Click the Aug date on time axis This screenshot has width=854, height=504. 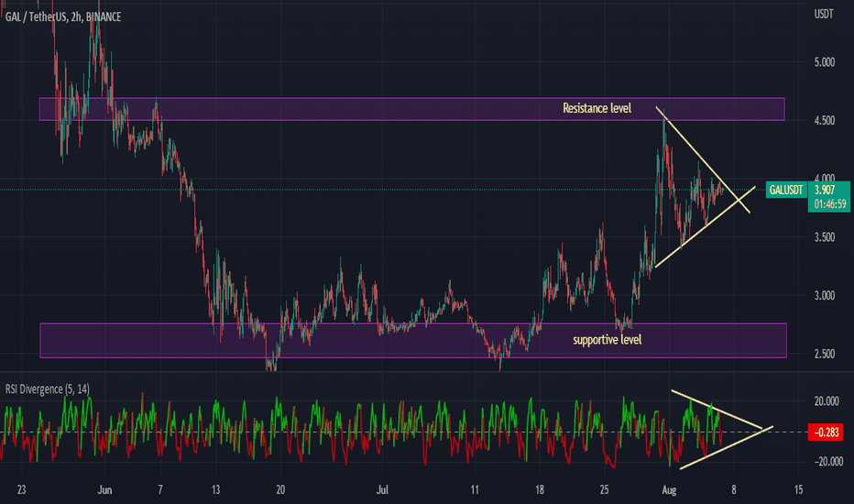tap(669, 490)
